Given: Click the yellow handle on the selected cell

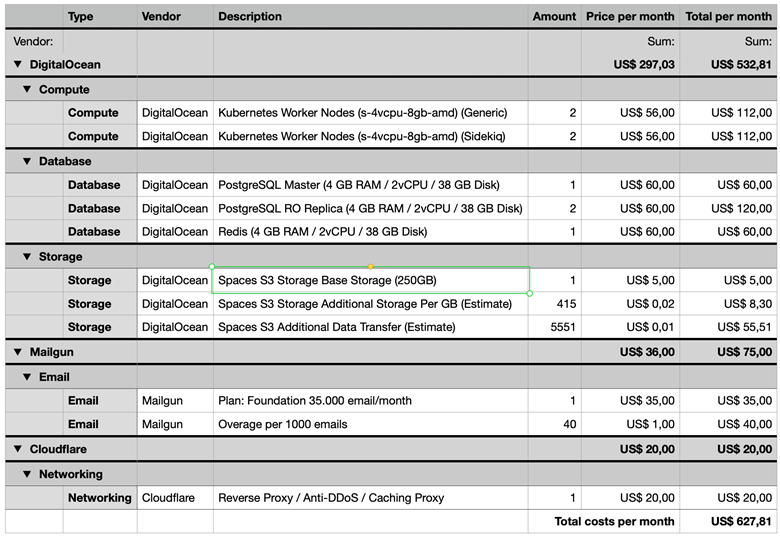Looking at the screenshot, I should click(371, 267).
